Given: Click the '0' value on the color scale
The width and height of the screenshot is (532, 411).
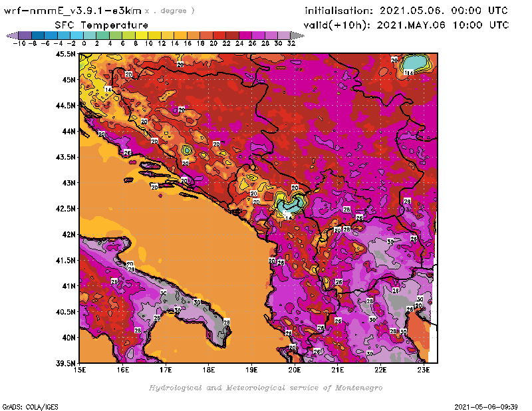Looking at the screenshot, I should click(84, 43).
